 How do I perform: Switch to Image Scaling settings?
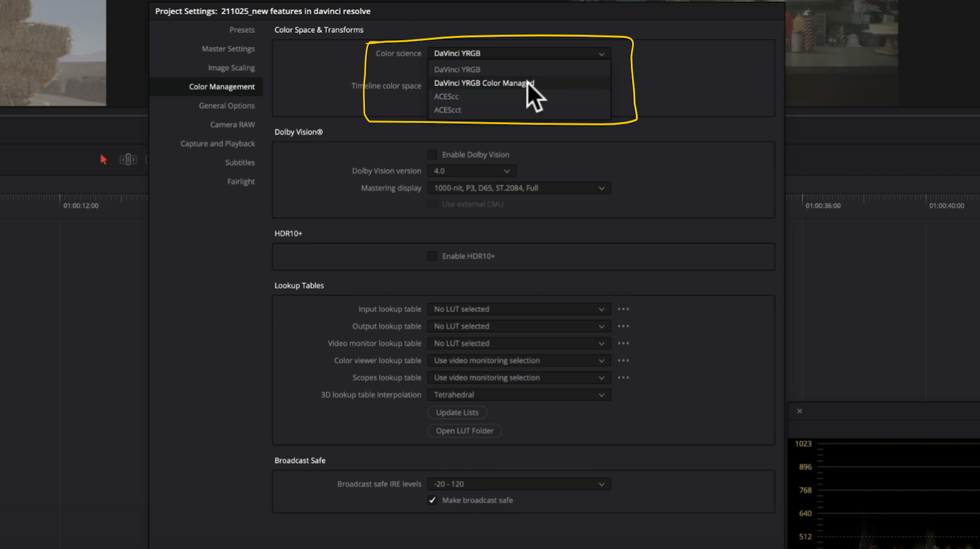[231, 68]
